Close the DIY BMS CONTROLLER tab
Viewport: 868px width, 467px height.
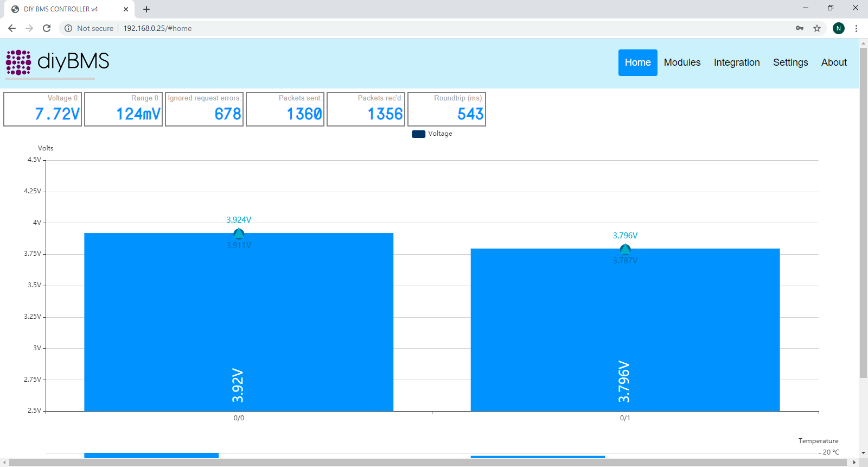[126, 9]
